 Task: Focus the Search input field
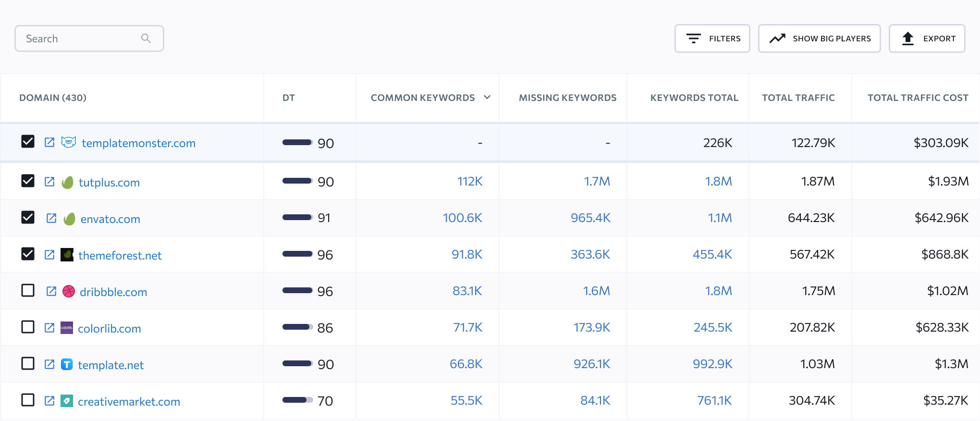pyautogui.click(x=89, y=38)
